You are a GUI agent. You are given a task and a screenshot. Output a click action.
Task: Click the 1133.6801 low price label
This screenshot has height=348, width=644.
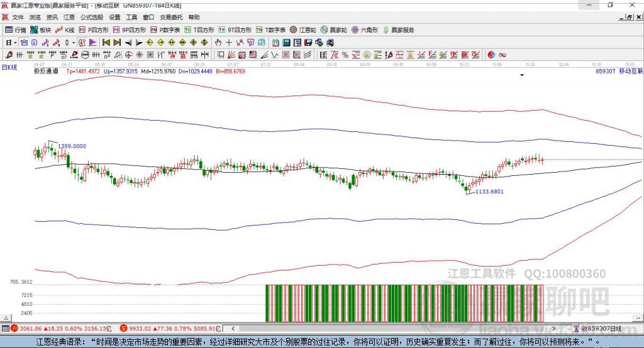click(489, 191)
